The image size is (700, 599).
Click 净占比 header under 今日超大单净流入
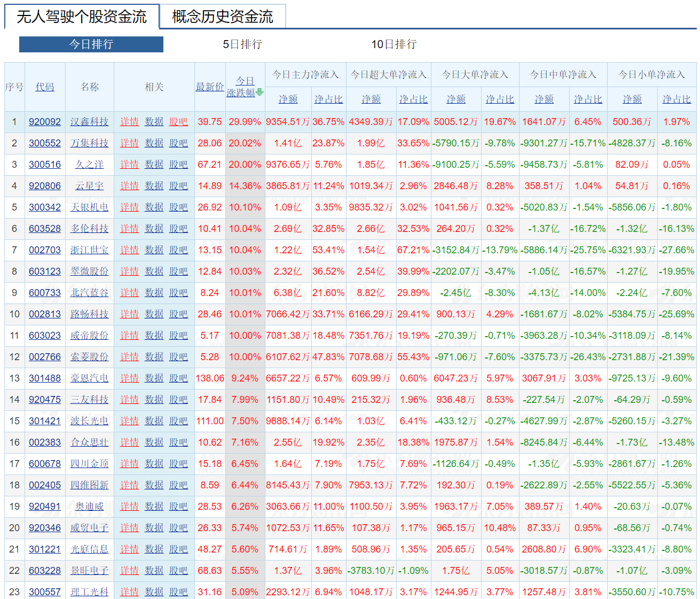coord(413,99)
